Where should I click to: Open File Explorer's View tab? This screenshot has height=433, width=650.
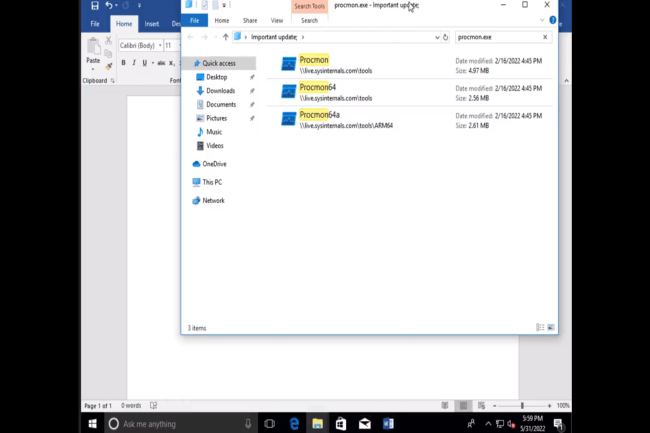click(x=277, y=20)
